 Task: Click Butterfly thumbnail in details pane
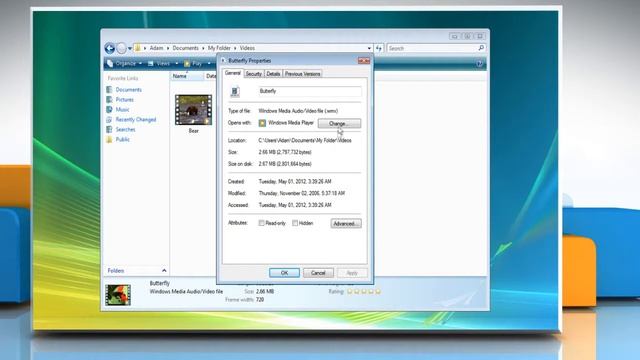point(118,295)
